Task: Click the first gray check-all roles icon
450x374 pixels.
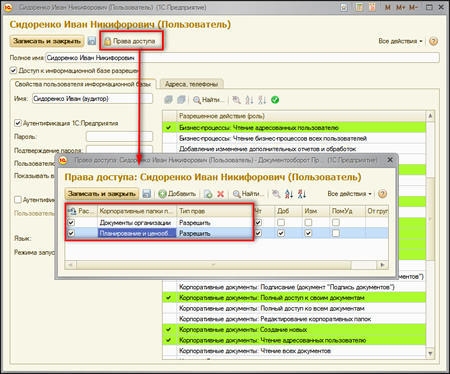Action: (169, 100)
